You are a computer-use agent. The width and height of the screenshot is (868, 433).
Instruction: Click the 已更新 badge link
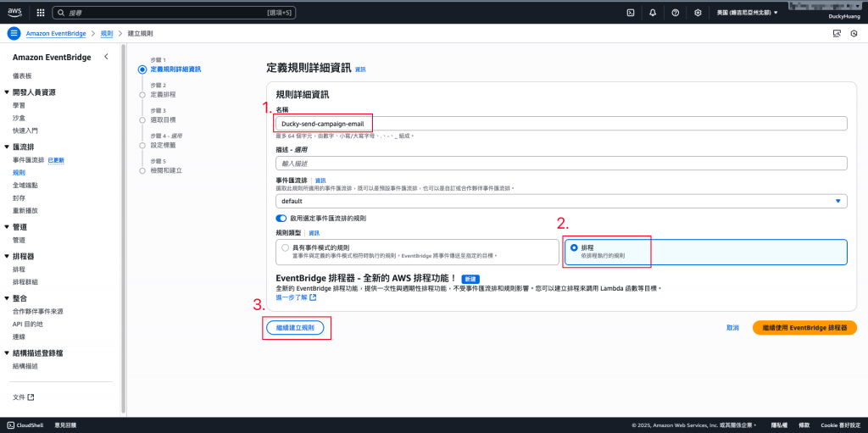click(x=57, y=160)
